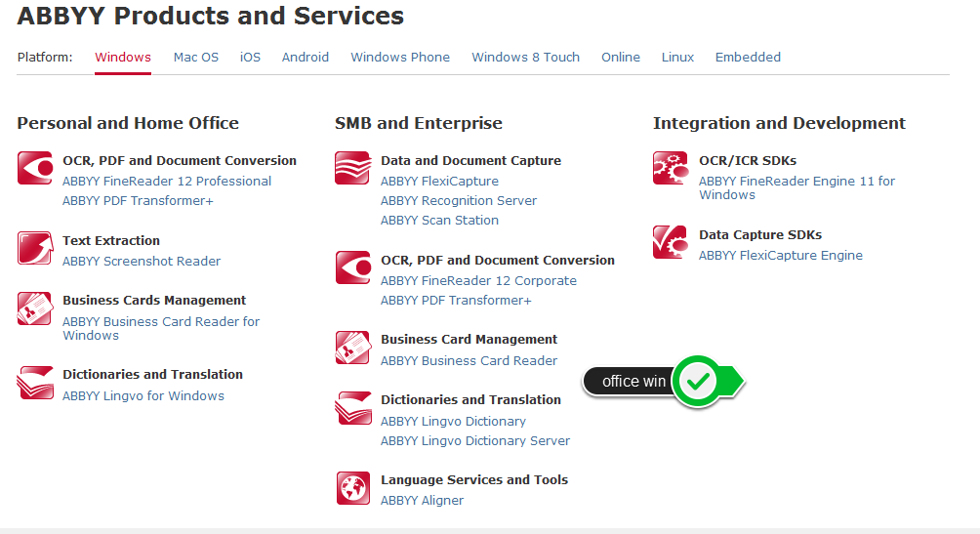Click the SMB Business Card Management icon
Screen dimensions: 980x534
353,348
